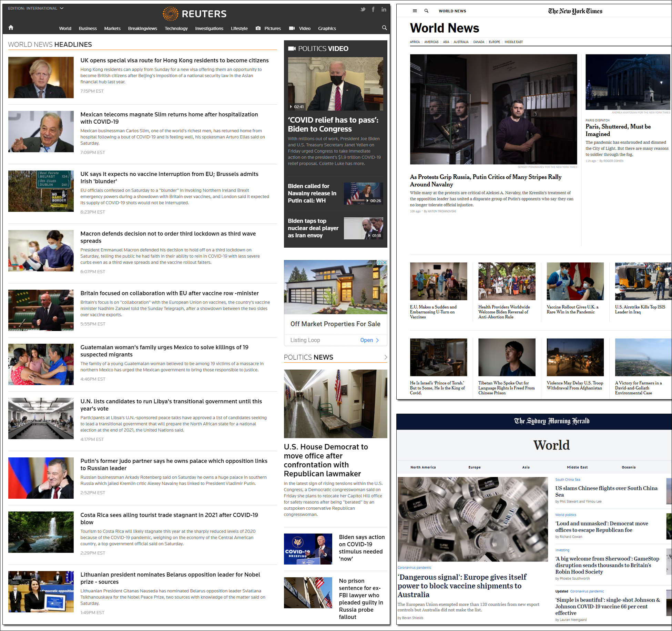
Task: Open Technology in Reuters nav
Action: 176,28
